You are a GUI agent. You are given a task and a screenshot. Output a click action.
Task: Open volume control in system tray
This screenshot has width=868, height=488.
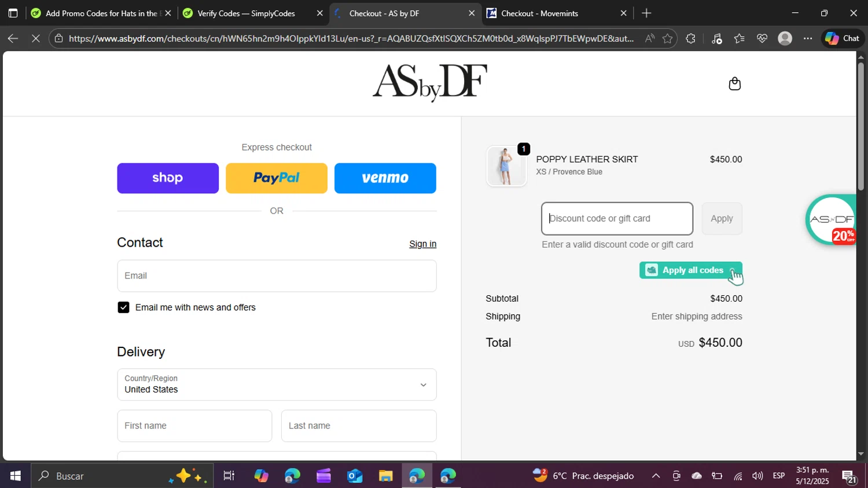[x=757, y=476]
